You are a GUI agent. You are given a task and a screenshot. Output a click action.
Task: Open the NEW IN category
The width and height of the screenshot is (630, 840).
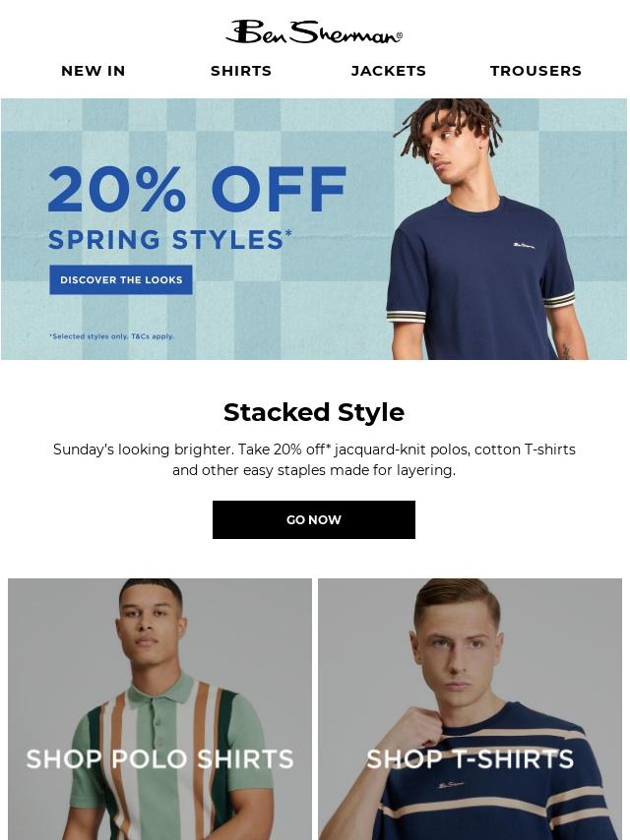(x=94, y=71)
